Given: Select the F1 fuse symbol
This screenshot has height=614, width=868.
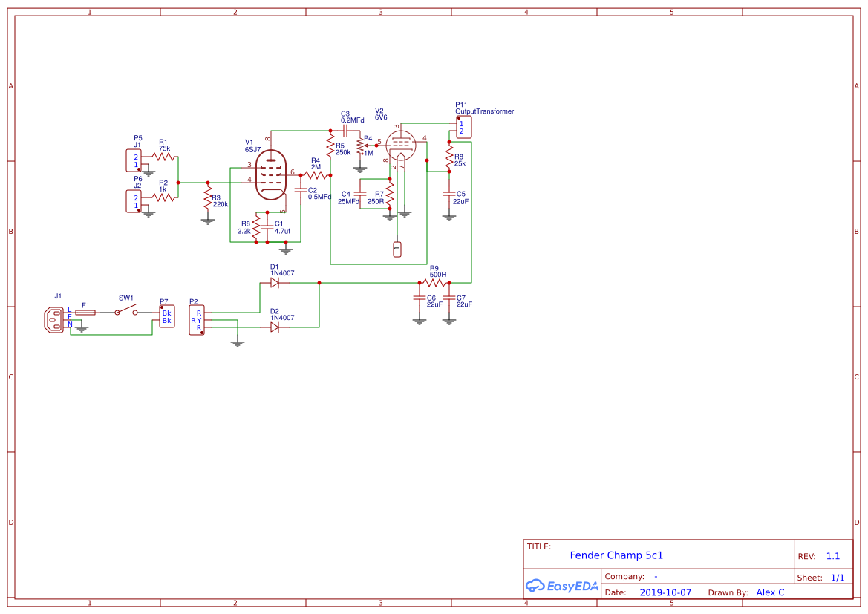Looking at the screenshot, I should 85,313.
